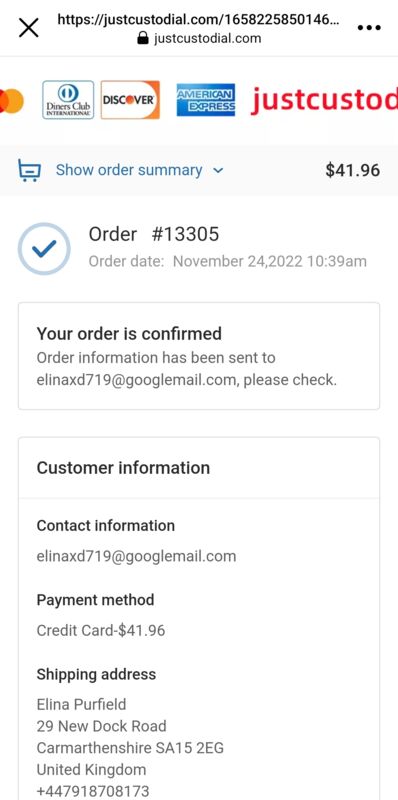Tap the $41.96 order total
Viewport: 398px width, 800px height.
tap(353, 170)
